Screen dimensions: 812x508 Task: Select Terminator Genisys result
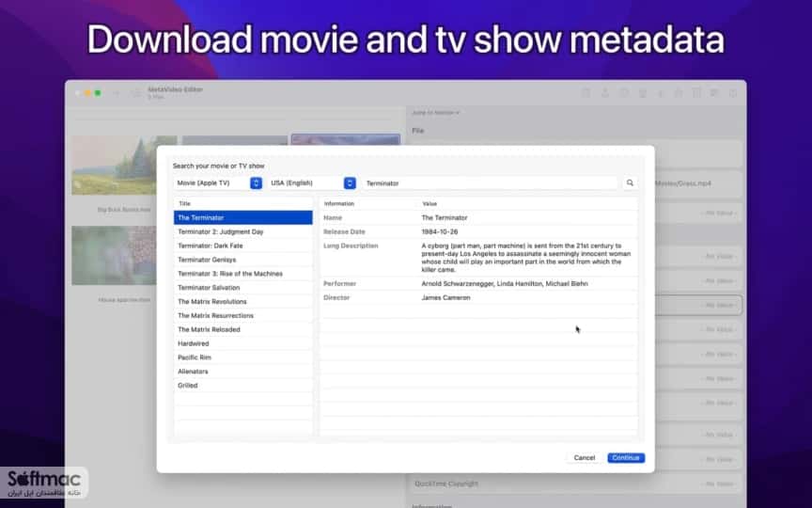click(x=242, y=260)
